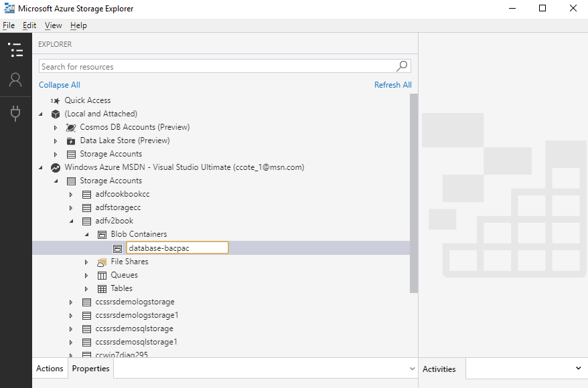This screenshot has width=588, height=388.
Task: Click the ccssrsdemosqlstorage account icon
Action: (86, 329)
